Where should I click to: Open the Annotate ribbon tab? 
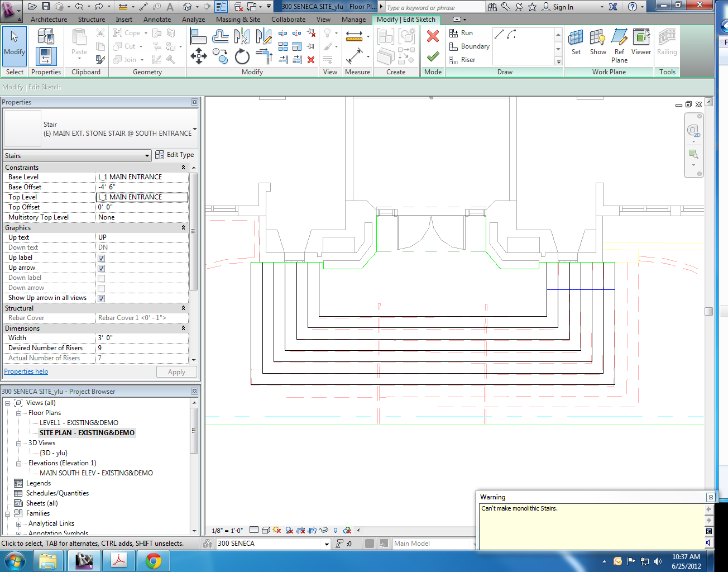point(157,19)
